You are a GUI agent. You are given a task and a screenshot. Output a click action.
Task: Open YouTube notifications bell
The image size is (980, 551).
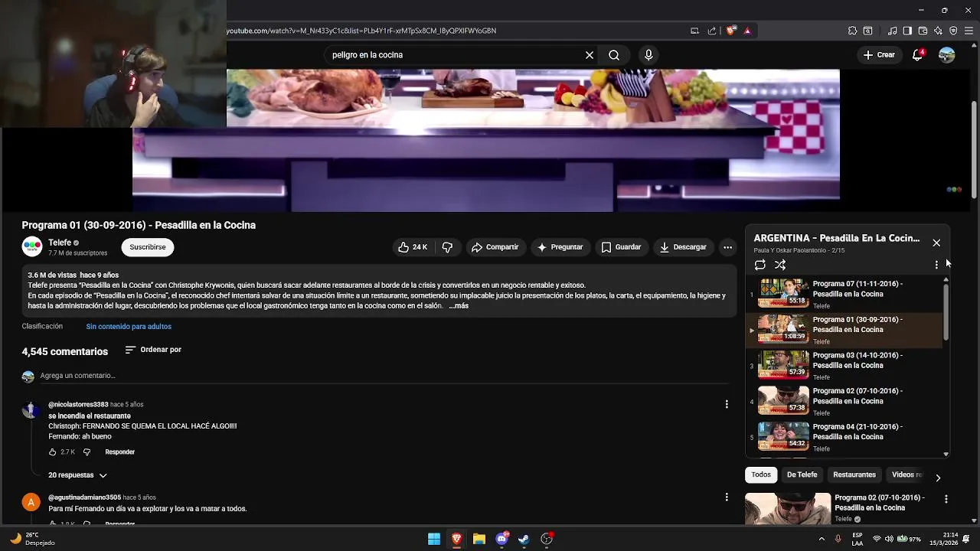click(917, 55)
